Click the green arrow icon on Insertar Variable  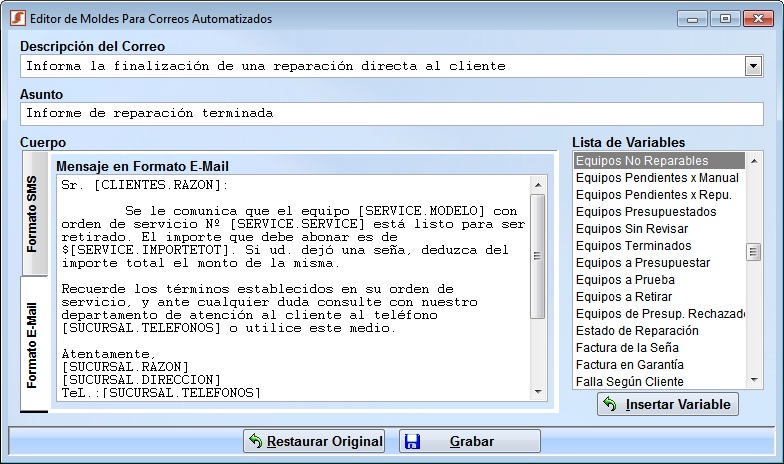pos(610,404)
